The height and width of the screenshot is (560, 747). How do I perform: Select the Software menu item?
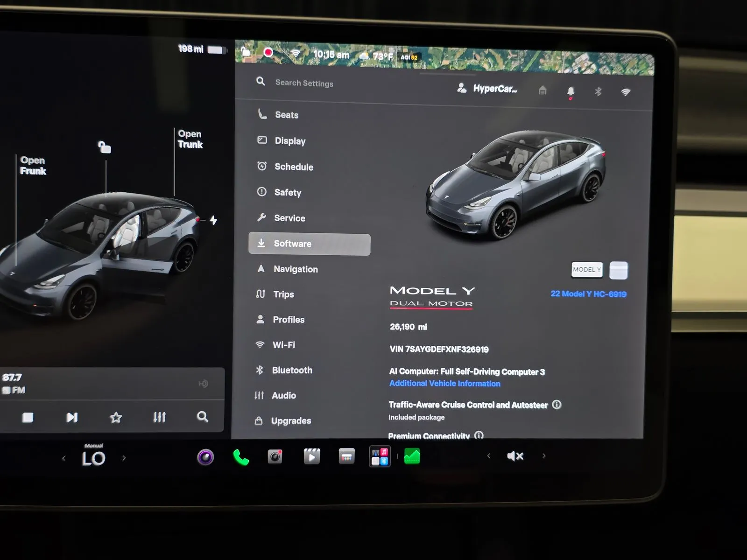(x=310, y=244)
